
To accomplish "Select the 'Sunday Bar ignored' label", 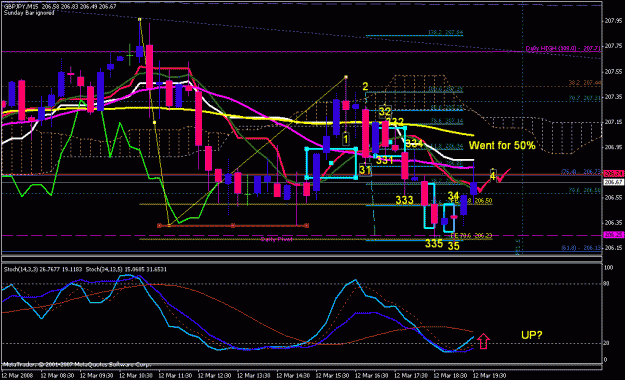I will tap(29, 13).
